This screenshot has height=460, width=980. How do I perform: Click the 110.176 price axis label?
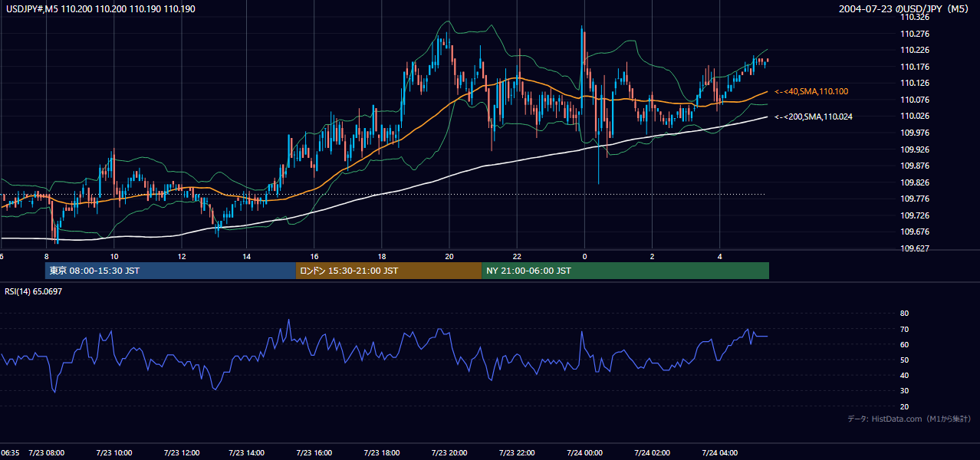click(915, 67)
